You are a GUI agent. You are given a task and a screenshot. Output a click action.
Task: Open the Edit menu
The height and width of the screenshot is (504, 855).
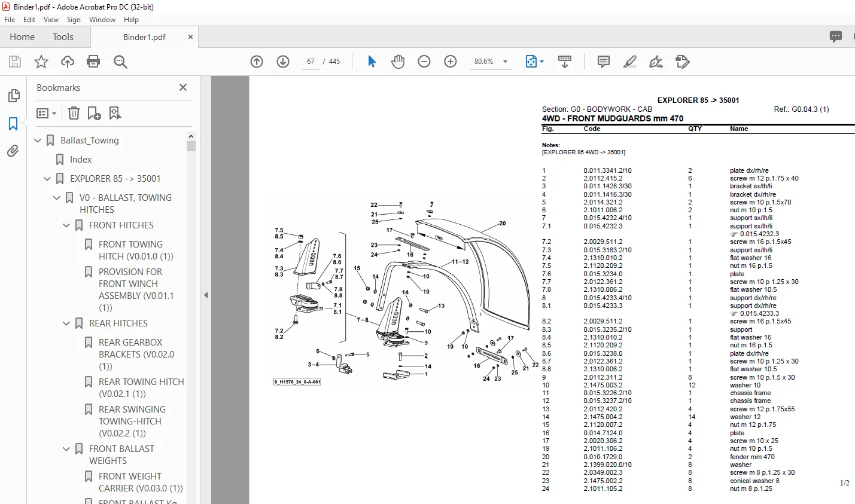(x=29, y=20)
